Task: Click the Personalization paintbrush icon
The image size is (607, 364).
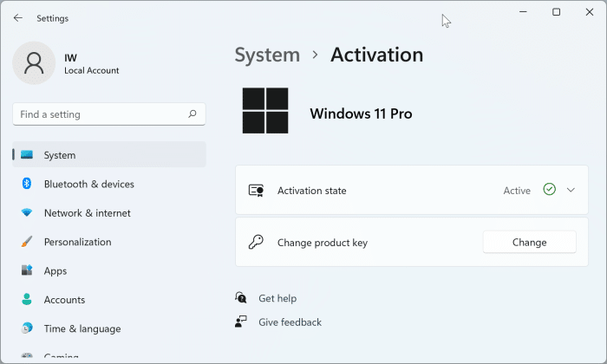Action: pos(27,242)
